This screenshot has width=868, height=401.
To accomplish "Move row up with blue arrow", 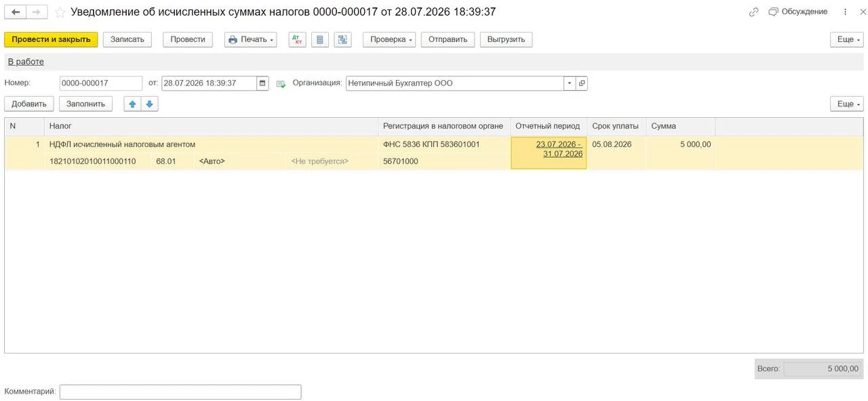I will [x=132, y=104].
